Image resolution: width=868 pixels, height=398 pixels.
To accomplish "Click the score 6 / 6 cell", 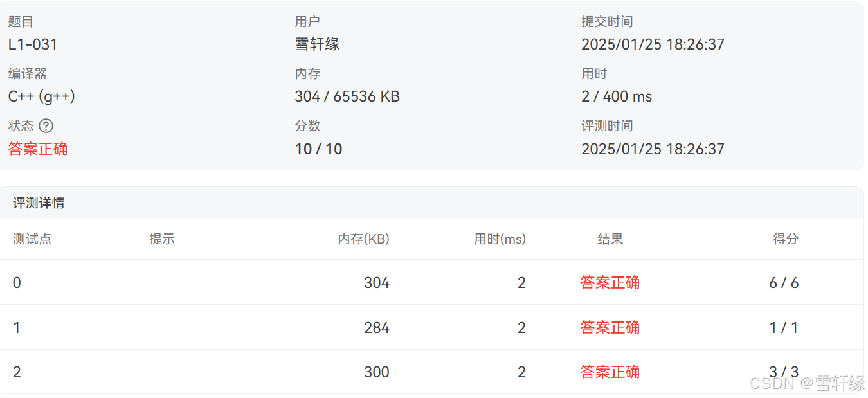I will (785, 282).
